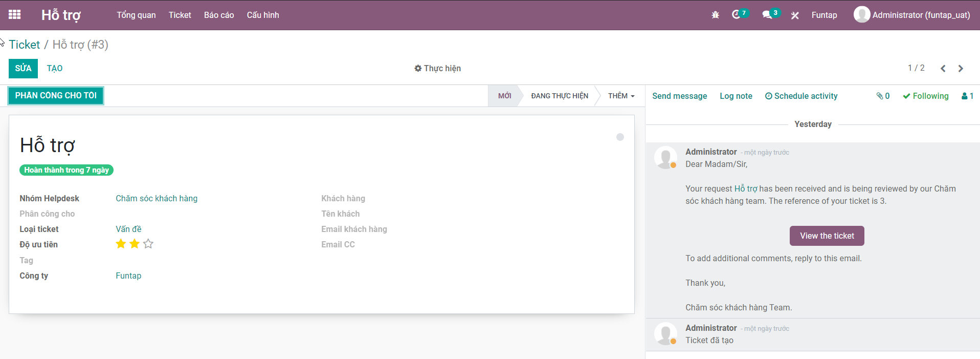
Task: Open the Báo cáo menu
Action: click(219, 15)
